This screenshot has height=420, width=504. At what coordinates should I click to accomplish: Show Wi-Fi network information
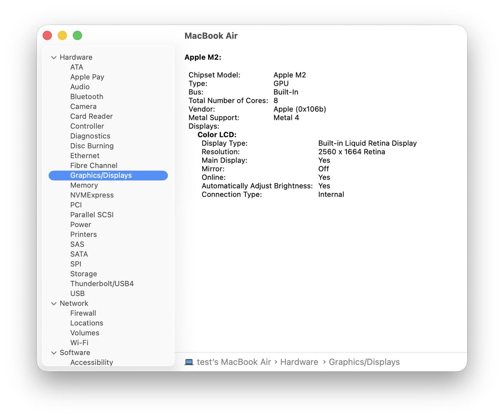click(x=79, y=343)
